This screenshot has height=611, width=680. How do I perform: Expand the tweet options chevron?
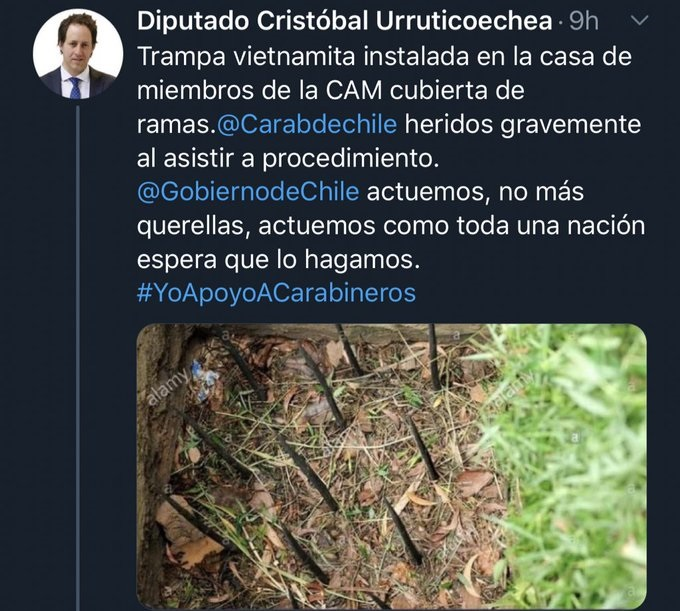click(x=638, y=20)
